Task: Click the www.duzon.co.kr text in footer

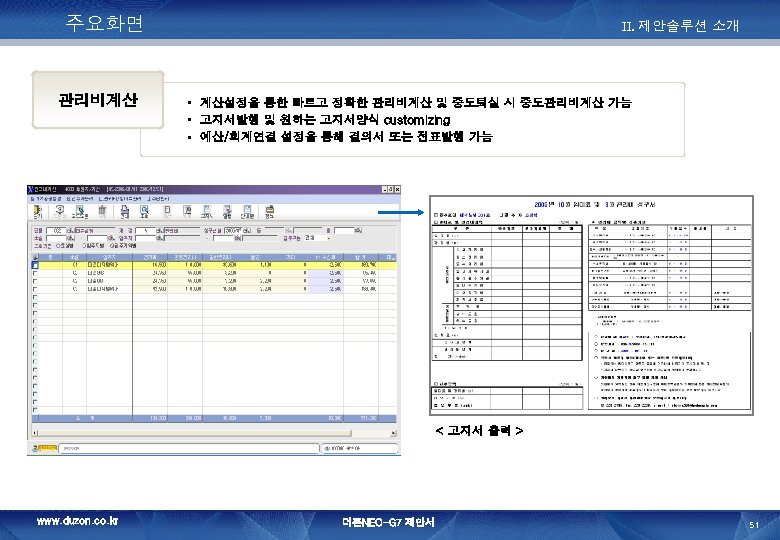Action: click(77, 521)
